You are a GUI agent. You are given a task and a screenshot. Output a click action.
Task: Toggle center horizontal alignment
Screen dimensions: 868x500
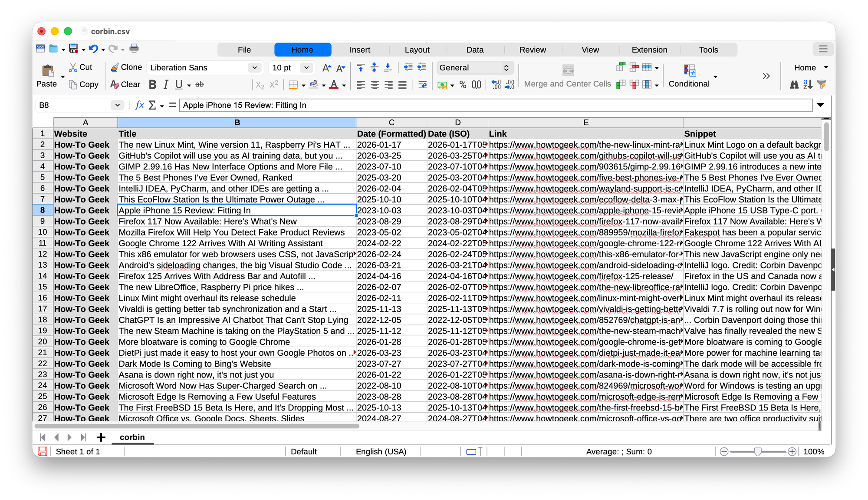(x=375, y=85)
